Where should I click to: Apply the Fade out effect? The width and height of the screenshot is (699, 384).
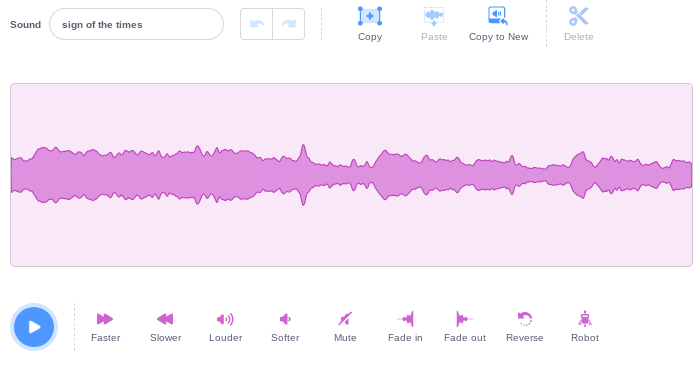tap(465, 319)
